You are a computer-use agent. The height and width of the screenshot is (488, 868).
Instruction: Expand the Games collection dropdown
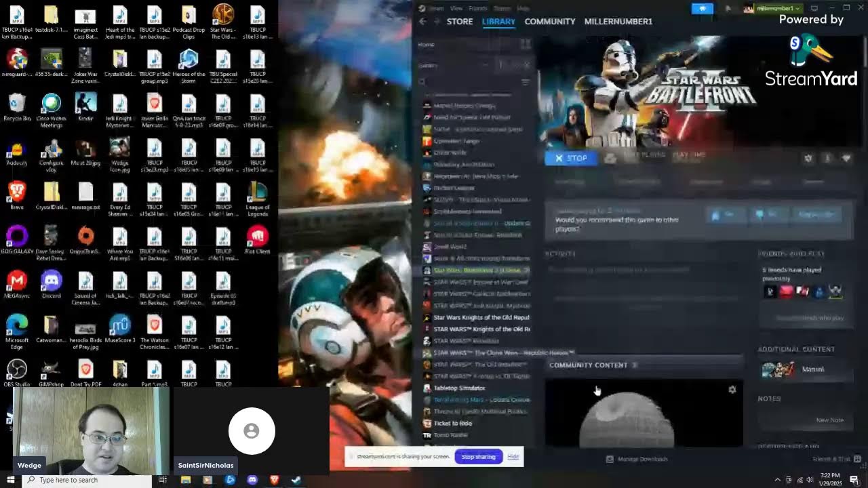coord(485,65)
